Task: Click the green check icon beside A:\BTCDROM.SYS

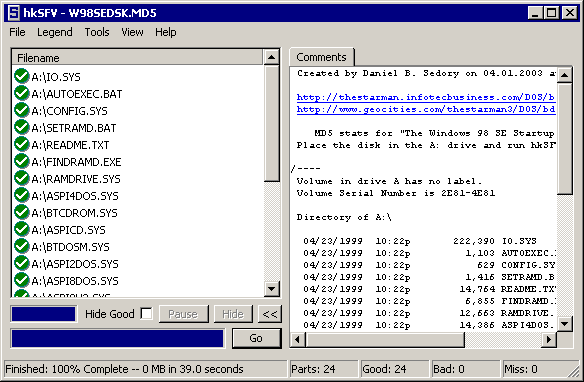Action: coord(22,212)
